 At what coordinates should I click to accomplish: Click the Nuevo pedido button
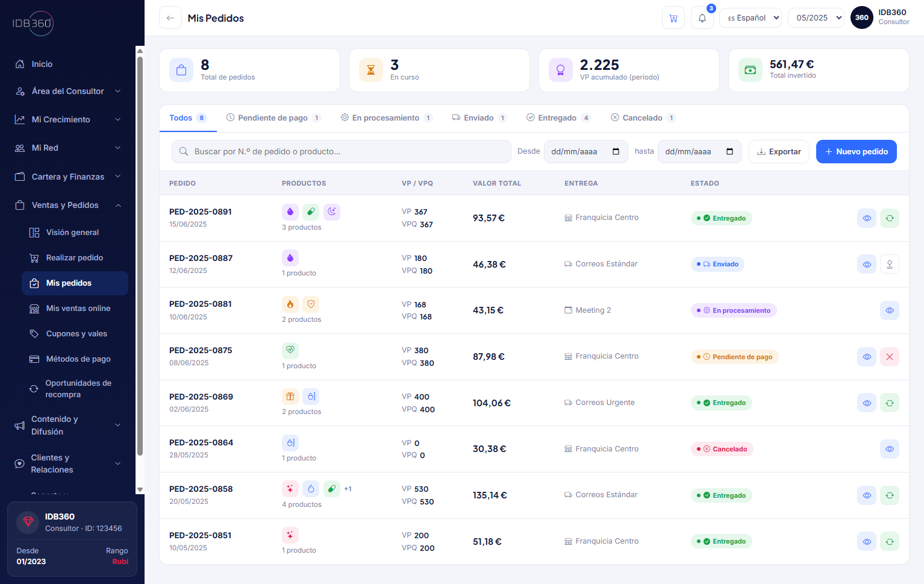(856, 152)
